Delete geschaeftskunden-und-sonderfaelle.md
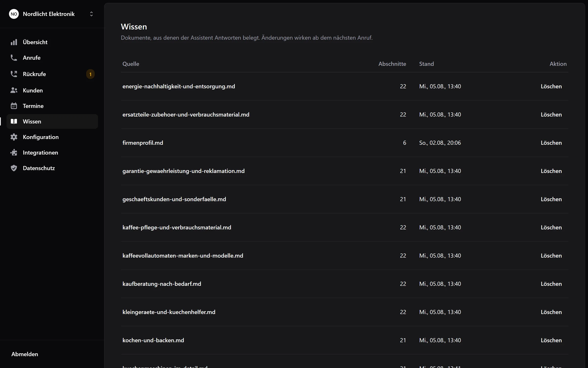This screenshot has width=588, height=368. [x=551, y=199]
